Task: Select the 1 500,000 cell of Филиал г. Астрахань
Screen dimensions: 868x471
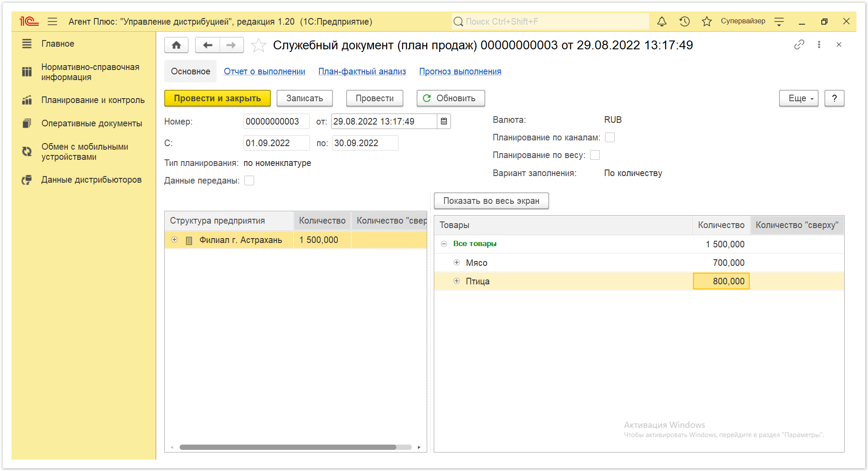Action: pyautogui.click(x=322, y=240)
